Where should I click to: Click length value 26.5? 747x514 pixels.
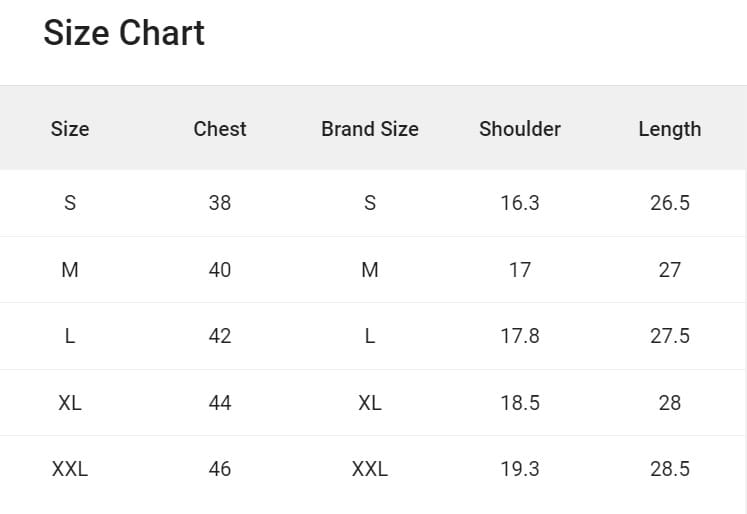coord(670,203)
